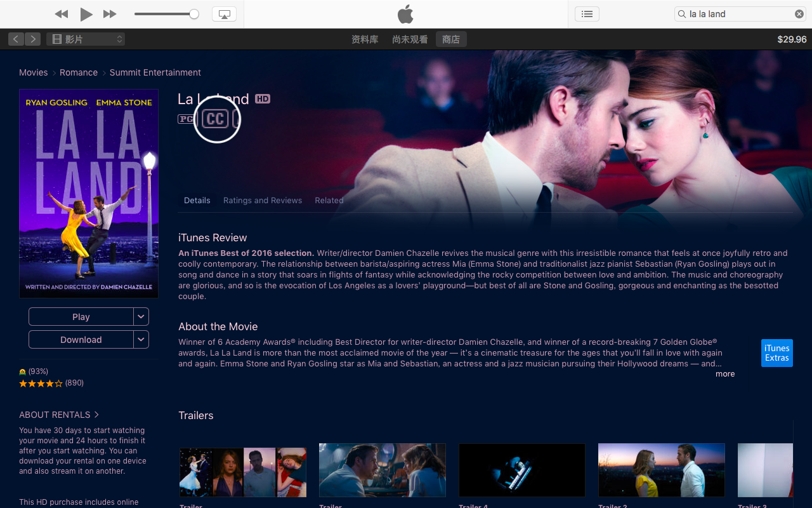Screen dimensions: 812x508
Task: Play the Trailer 2 thumbnail
Action: [662, 470]
